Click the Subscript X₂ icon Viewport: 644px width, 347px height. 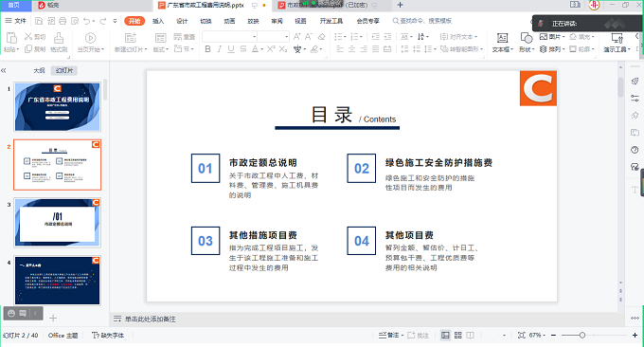click(x=283, y=49)
